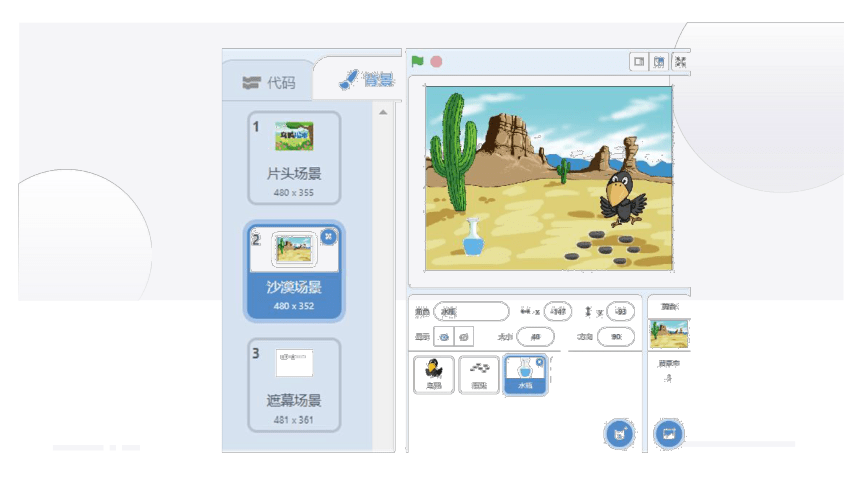Delete the 水瓶 sprite
The width and height of the screenshot is (860, 484).
pos(540,362)
